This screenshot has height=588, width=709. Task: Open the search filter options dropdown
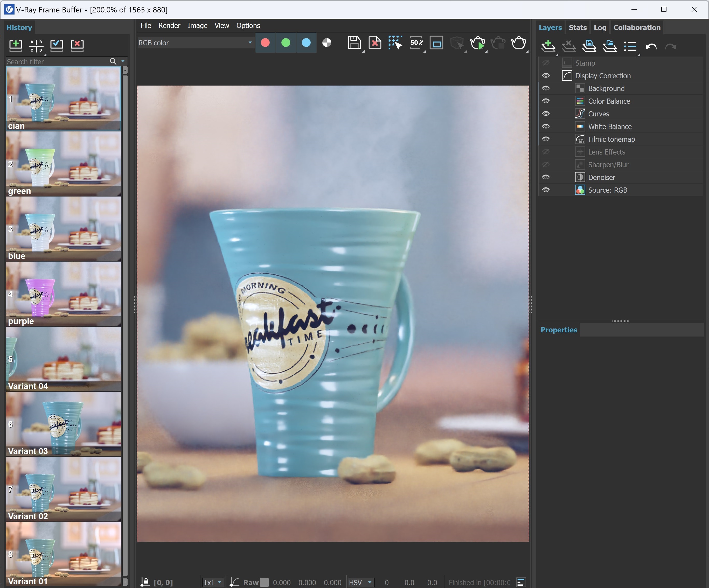(x=123, y=61)
